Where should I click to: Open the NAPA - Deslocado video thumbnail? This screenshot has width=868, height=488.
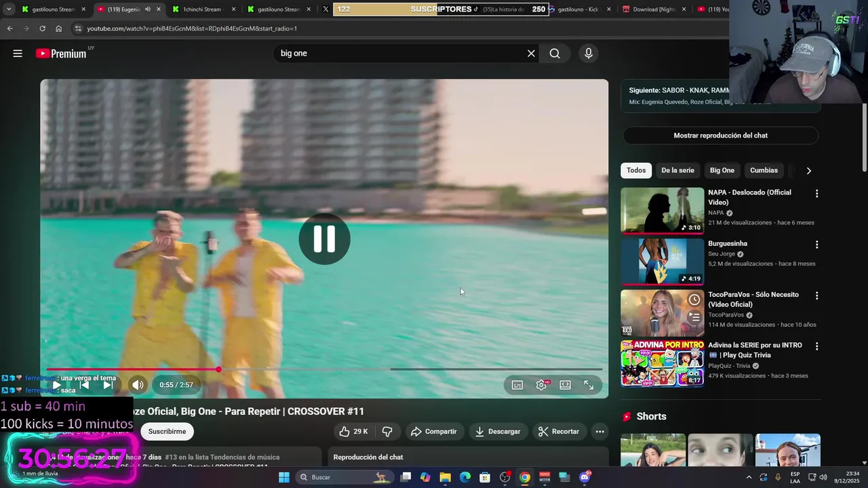point(663,210)
